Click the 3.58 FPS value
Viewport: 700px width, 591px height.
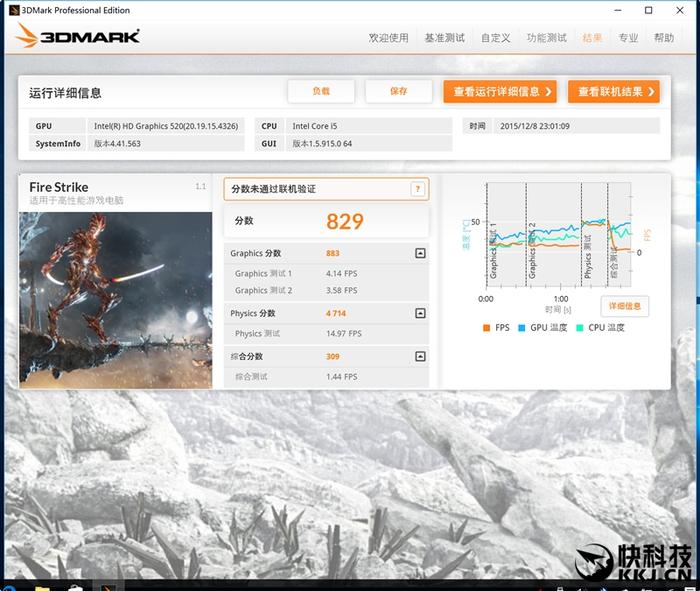pos(342,290)
